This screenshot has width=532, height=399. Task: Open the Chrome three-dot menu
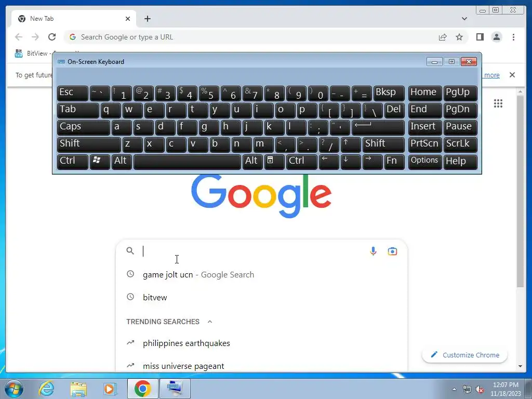[x=513, y=37]
